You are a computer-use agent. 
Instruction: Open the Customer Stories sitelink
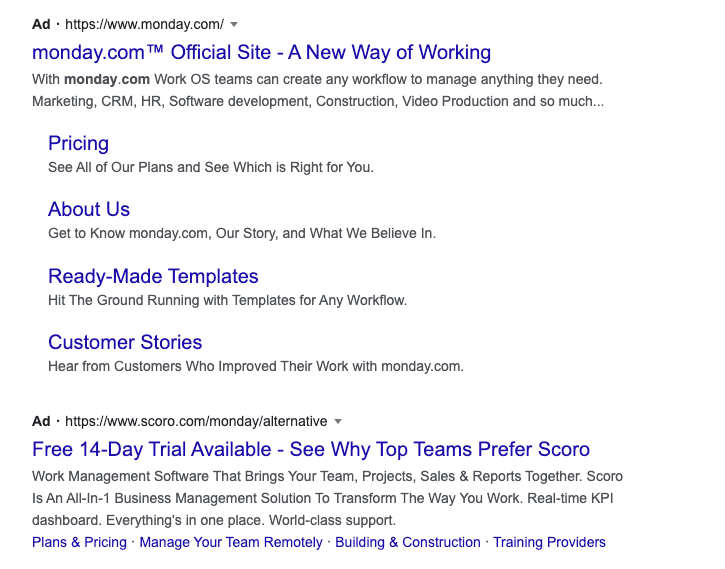tap(125, 343)
